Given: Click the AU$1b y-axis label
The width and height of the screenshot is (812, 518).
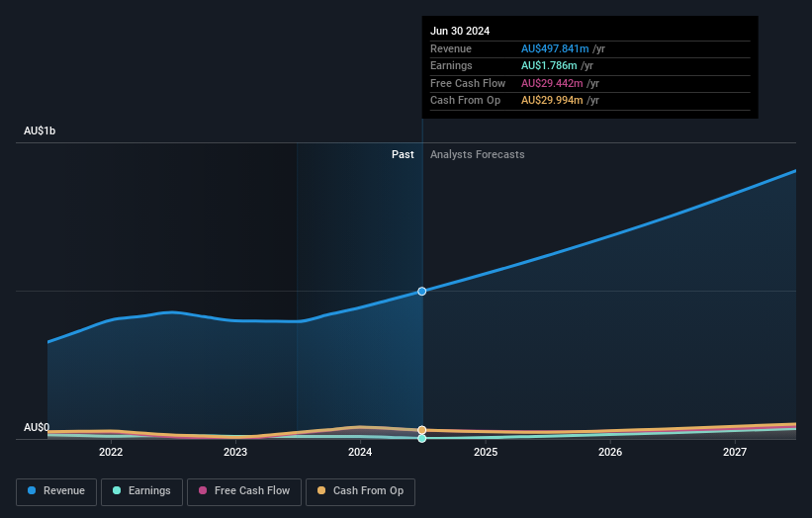Looking at the screenshot, I should (x=40, y=130).
